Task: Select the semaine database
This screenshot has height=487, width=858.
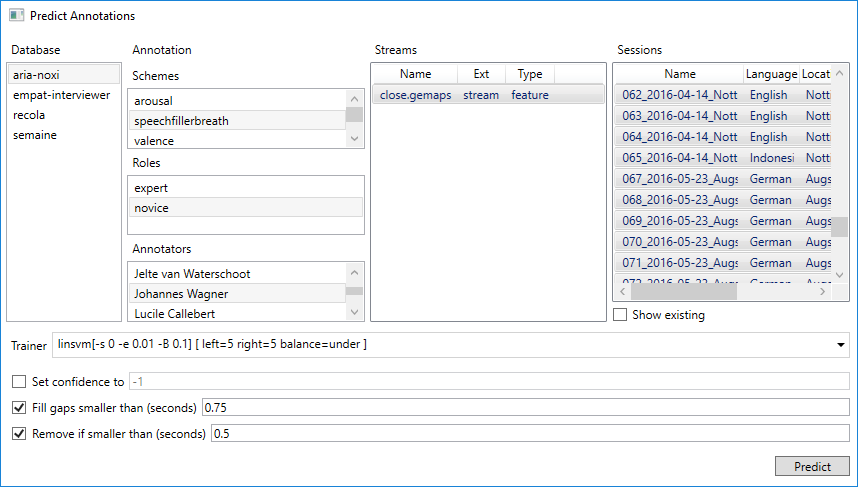Action: click(x=63, y=135)
